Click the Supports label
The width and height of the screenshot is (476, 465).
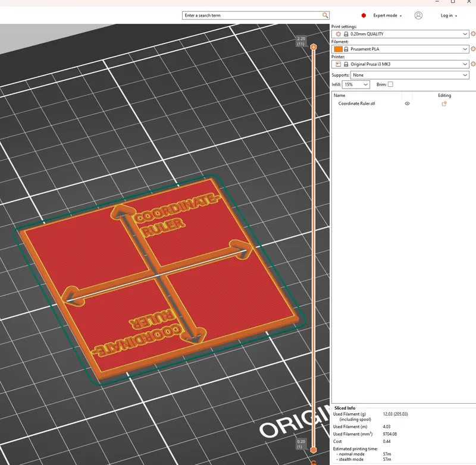[x=340, y=75]
